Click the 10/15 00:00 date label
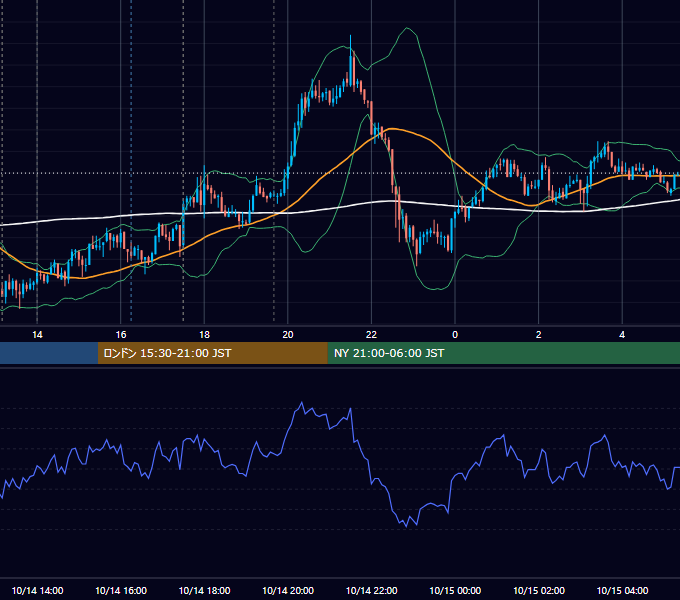Screen dimensions: 680x600 (455, 590)
